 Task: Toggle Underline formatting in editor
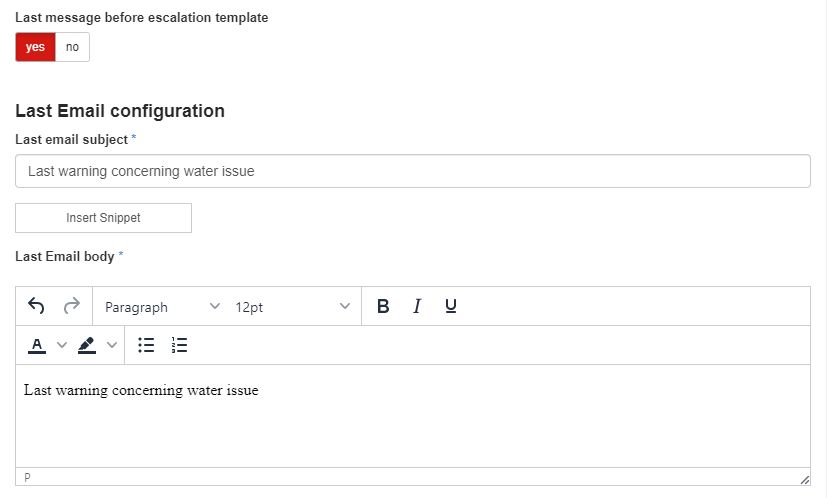(x=451, y=306)
